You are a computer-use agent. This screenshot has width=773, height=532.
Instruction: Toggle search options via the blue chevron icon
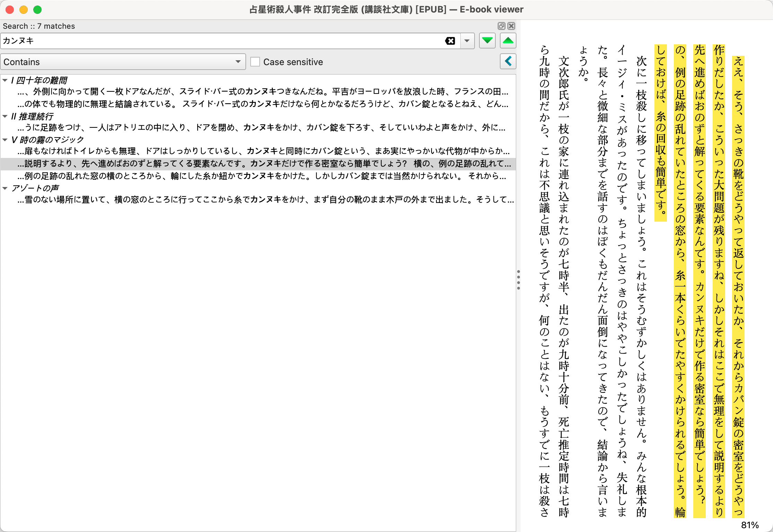point(507,61)
